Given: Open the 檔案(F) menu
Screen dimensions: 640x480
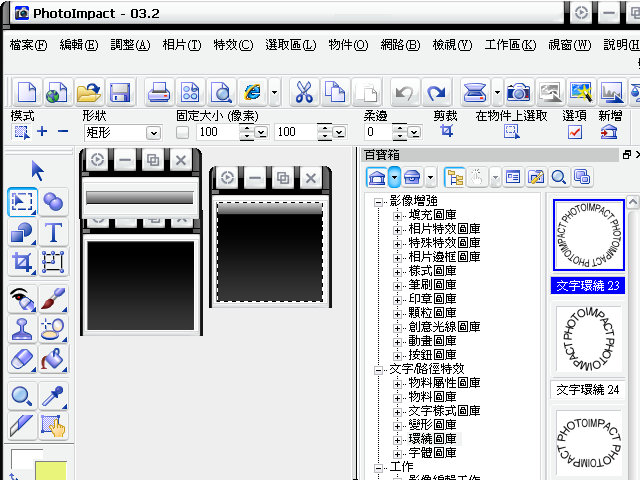Looking at the screenshot, I should pyautogui.click(x=28, y=44).
